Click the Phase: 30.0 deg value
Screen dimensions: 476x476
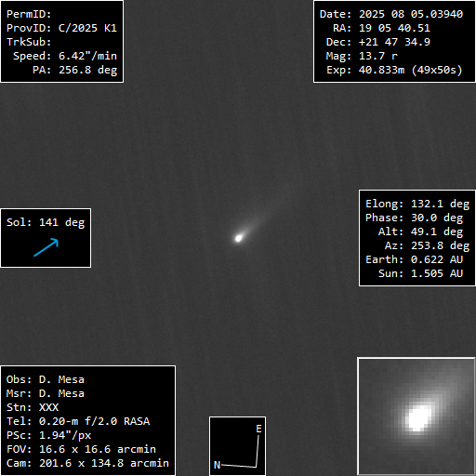pos(415,218)
